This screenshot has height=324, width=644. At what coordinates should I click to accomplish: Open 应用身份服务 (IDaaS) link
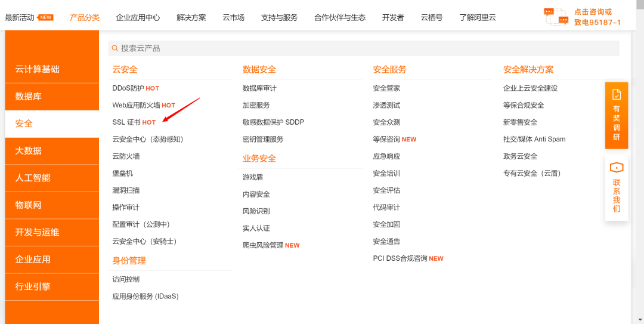(x=146, y=297)
